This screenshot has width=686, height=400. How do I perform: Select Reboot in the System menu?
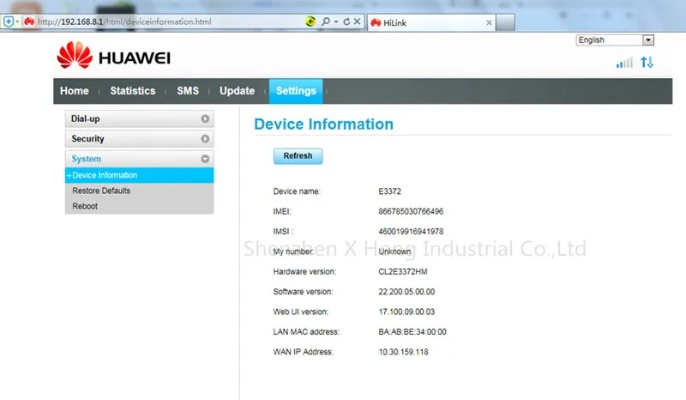85,206
